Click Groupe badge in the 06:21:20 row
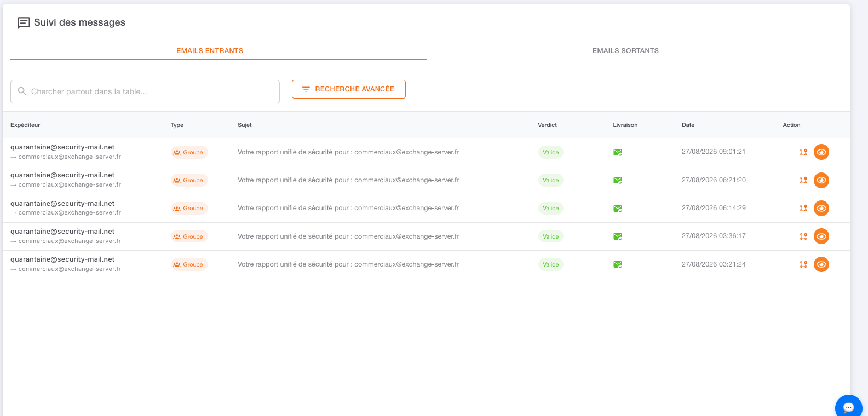 tap(189, 180)
